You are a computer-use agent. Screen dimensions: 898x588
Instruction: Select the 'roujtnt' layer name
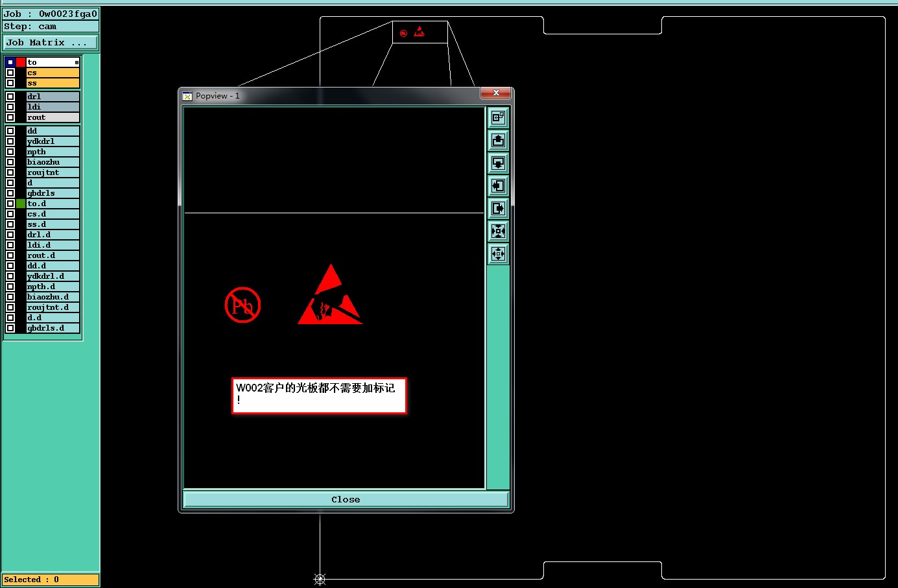click(53, 172)
